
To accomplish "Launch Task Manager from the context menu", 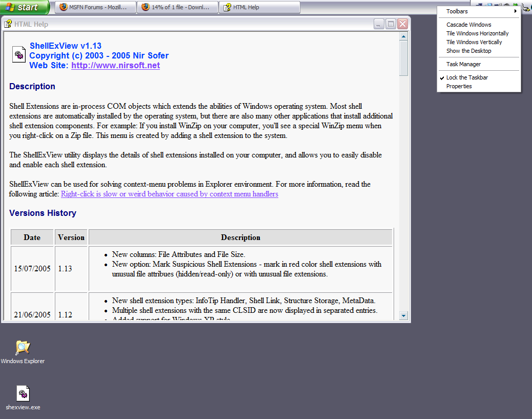I will [479, 64].
